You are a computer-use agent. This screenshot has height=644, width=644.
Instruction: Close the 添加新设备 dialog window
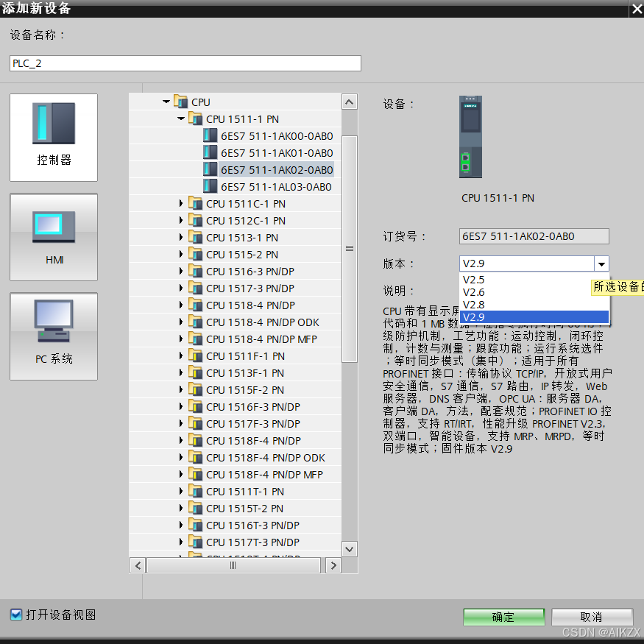[x=637, y=8]
